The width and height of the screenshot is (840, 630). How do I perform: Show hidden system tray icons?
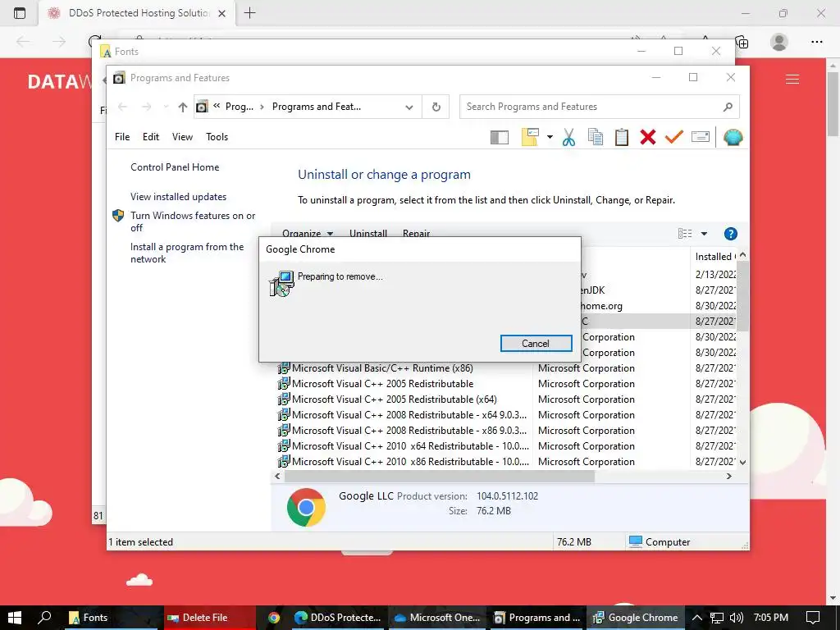(696, 618)
